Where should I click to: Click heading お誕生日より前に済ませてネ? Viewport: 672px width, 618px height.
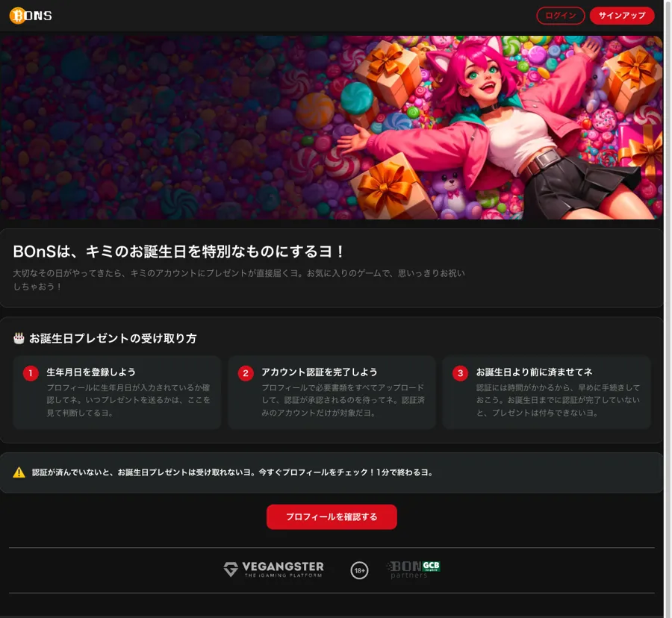[534, 372]
